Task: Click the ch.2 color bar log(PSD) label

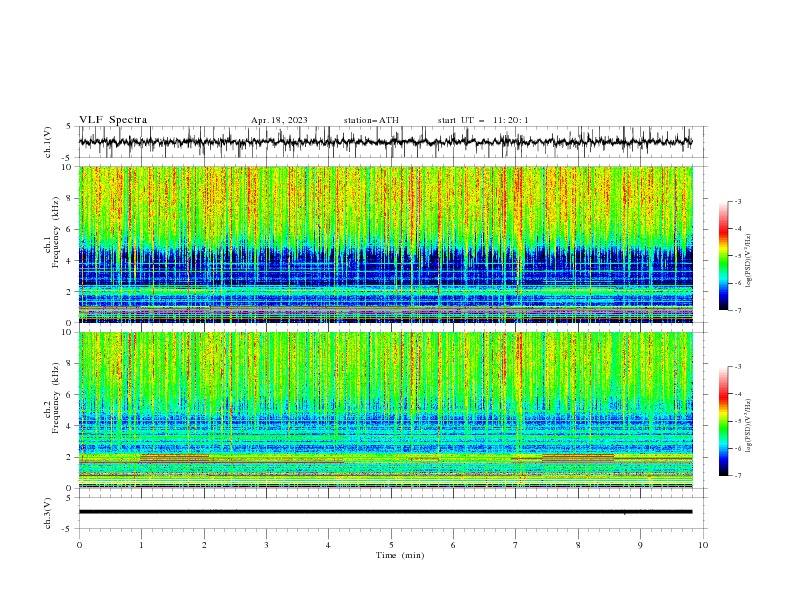Action: (748, 425)
